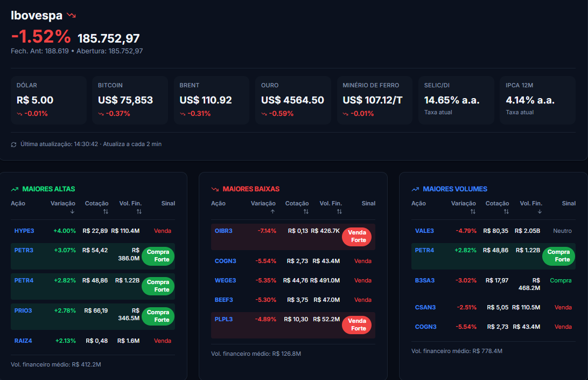Sort Maiores Altas by Cotação arrows

(106, 212)
